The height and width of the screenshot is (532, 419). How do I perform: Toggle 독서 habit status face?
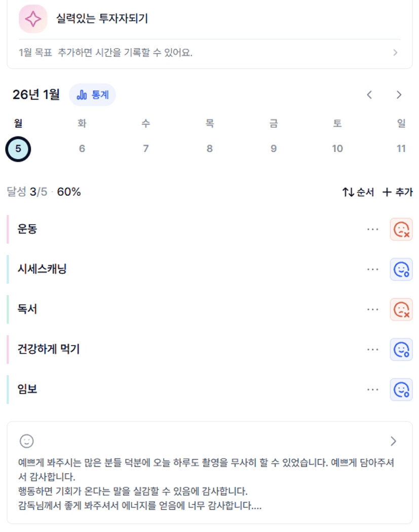(x=401, y=309)
